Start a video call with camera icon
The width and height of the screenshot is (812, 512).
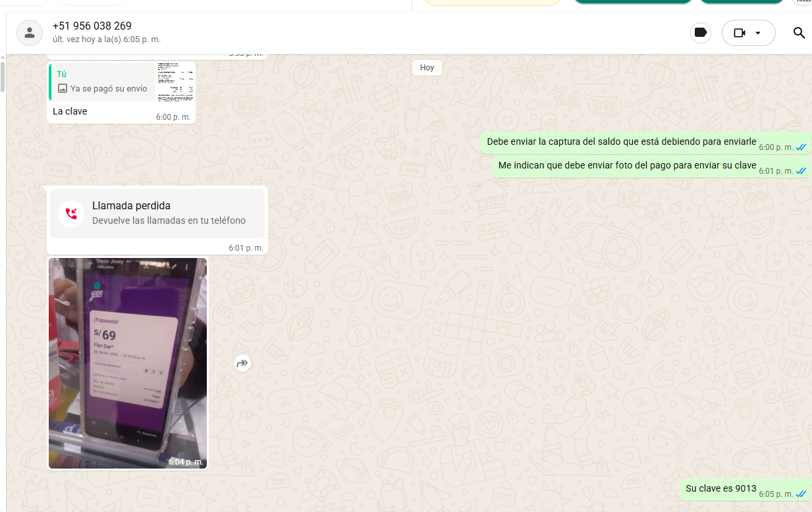(x=740, y=33)
